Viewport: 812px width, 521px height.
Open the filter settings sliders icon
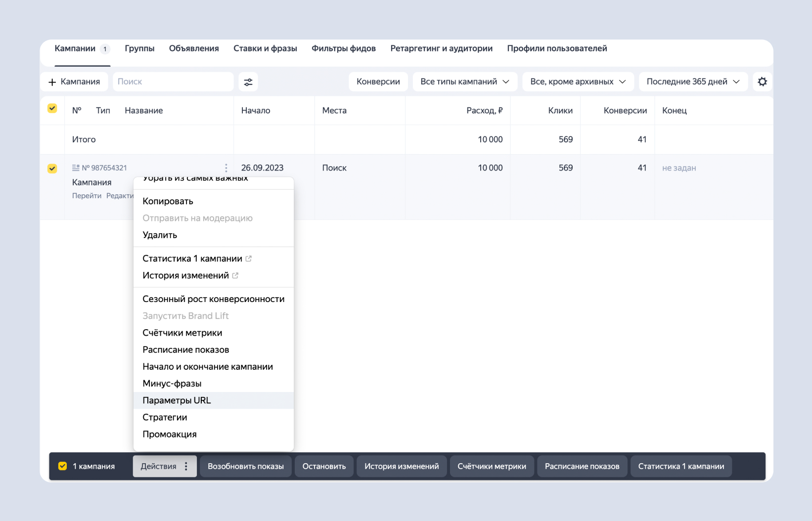pyautogui.click(x=248, y=82)
